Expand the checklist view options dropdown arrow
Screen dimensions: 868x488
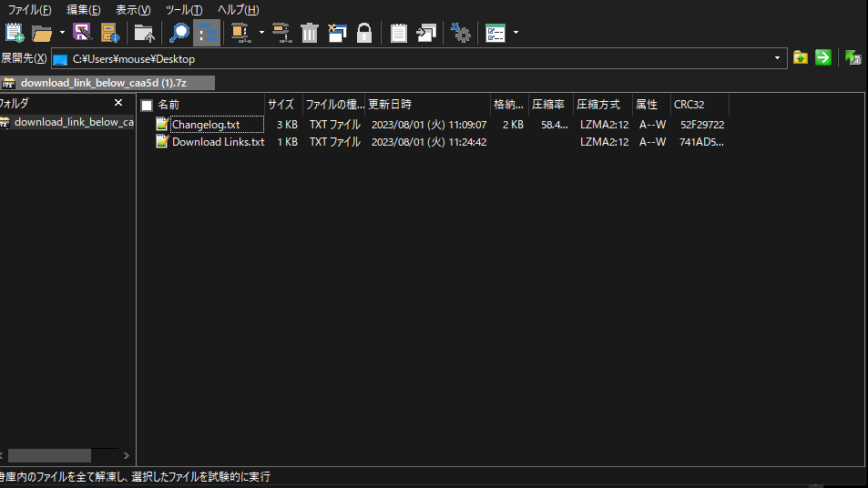[x=516, y=34]
